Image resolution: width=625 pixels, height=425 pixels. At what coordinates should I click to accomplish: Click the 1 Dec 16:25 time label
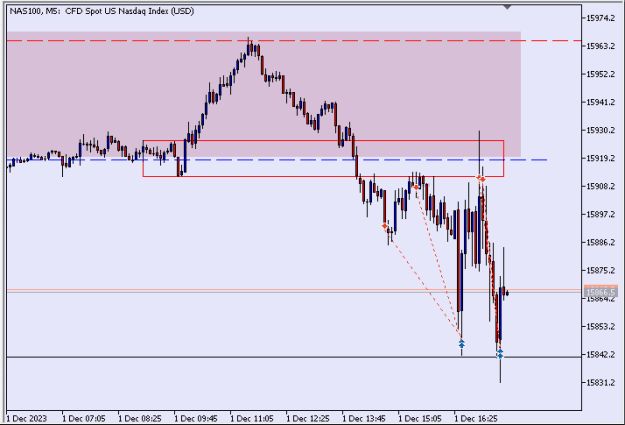tap(476, 419)
